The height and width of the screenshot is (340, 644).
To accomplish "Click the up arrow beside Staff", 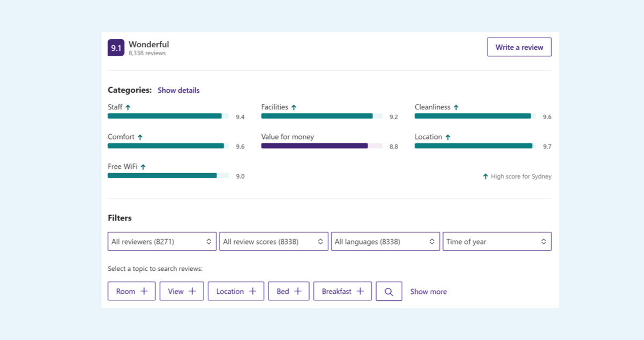I will point(128,107).
